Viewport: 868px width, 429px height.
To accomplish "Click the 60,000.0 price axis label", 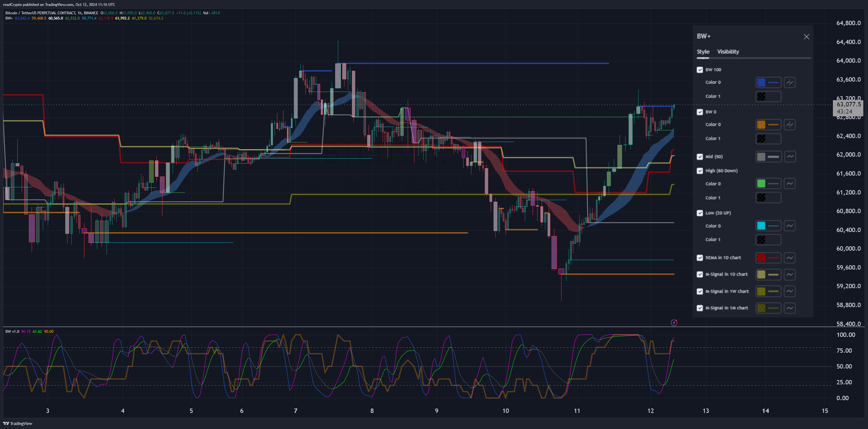I will point(848,248).
